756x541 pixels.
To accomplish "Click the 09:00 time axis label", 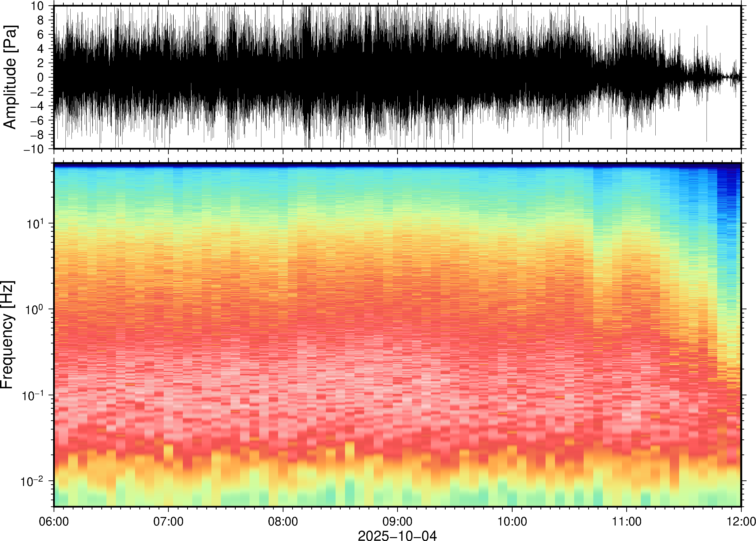I will pyautogui.click(x=397, y=521).
